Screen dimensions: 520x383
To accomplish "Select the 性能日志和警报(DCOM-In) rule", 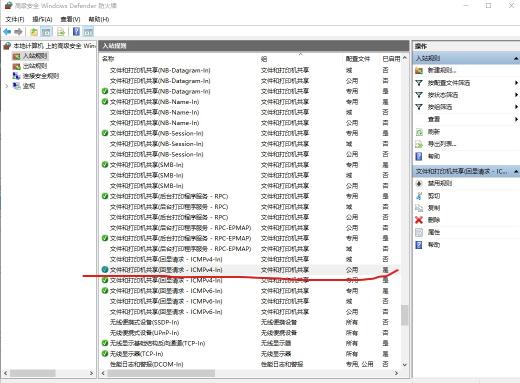I will (x=147, y=364).
